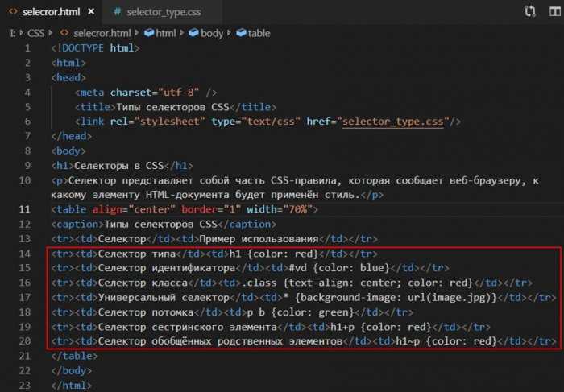Close the selecror.html tab
This screenshot has height=392, width=564.
[91, 12]
